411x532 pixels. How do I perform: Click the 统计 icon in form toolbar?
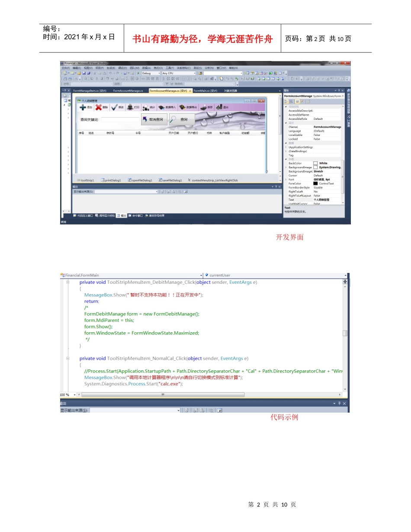[146, 107]
